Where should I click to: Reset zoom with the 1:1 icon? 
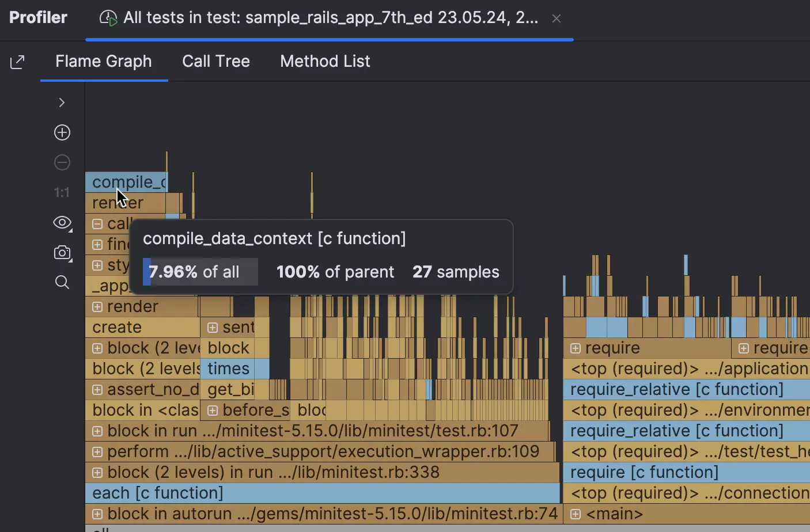pos(62,192)
